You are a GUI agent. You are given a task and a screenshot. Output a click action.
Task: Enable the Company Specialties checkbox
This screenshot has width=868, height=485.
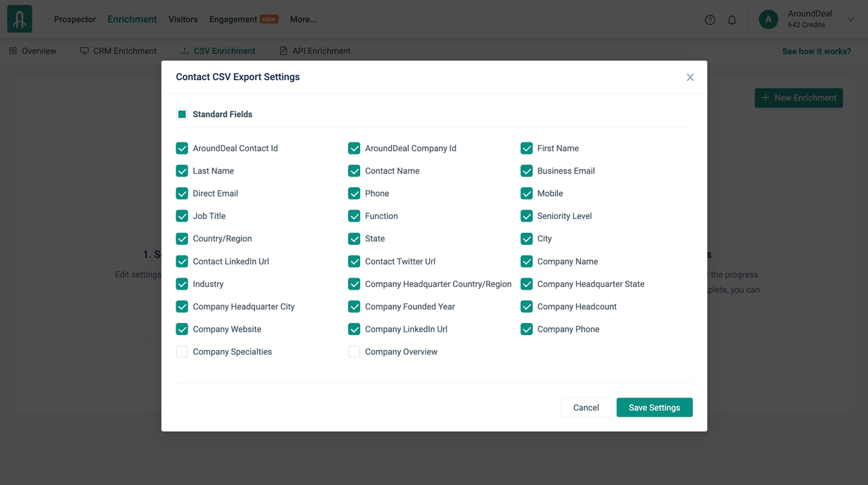coord(182,351)
